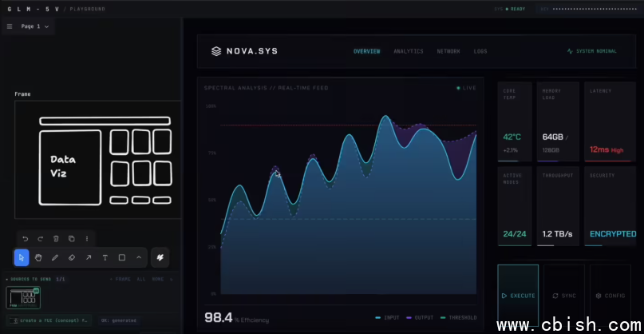Select the text tool
Viewport: 644px width, 334px height.
[105, 257]
